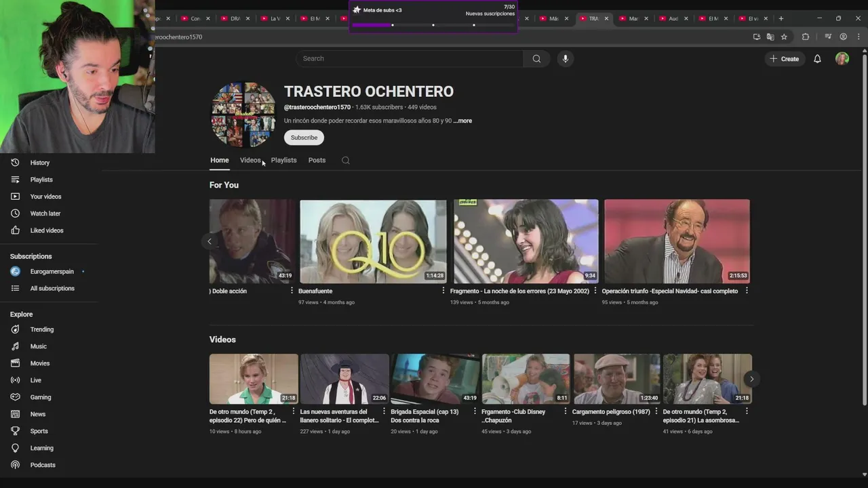Viewport: 868px width, 488px height.
Task: Open options menu for Buenafuente video
Action: click(x=443, y=291)
